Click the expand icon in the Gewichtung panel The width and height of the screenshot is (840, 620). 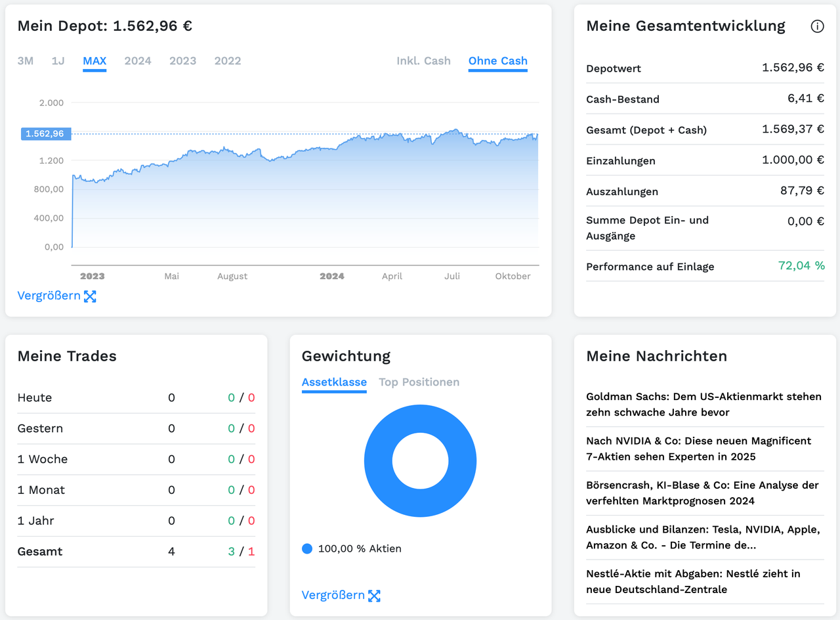pos(375,596)
